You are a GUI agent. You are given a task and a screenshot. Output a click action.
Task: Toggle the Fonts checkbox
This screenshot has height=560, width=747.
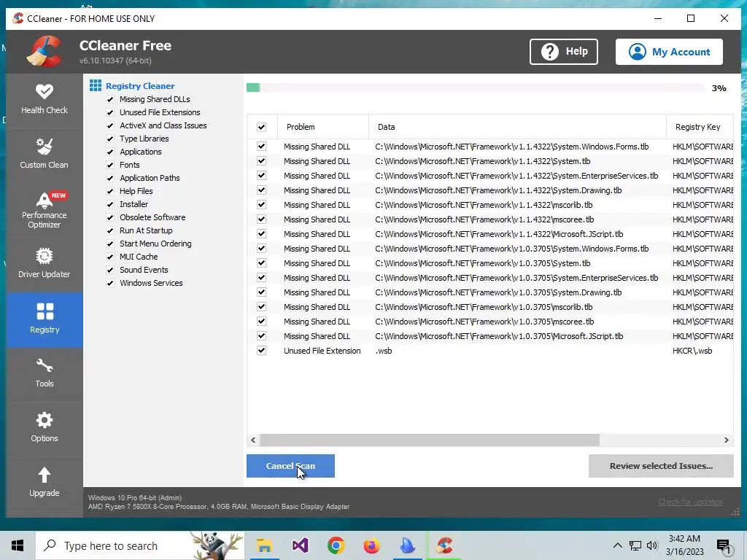tap(110, 165)
